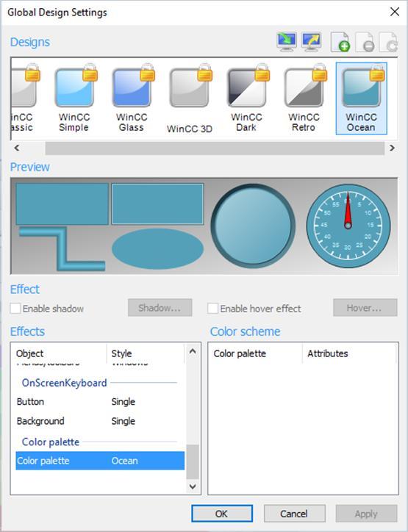The height and width of the screenshot is (532, 408).
Task: Click the Apply button
Action: coord(366,514)
